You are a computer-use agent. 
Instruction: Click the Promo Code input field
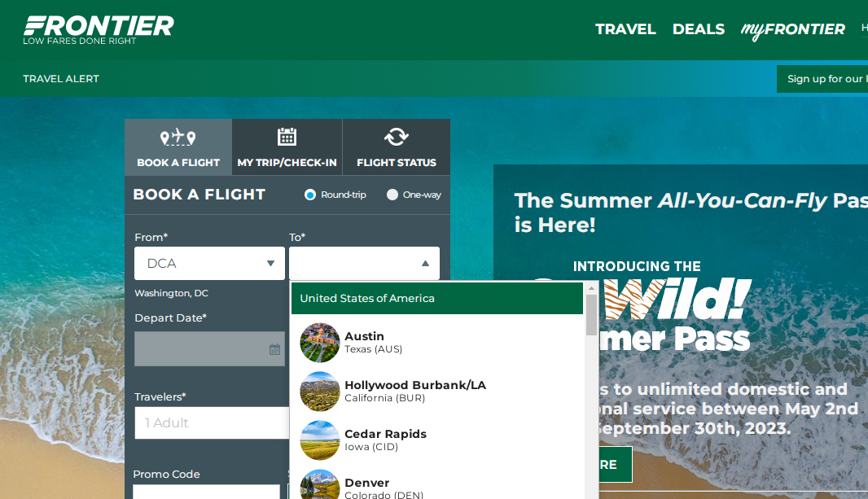(x=207, y=492)
